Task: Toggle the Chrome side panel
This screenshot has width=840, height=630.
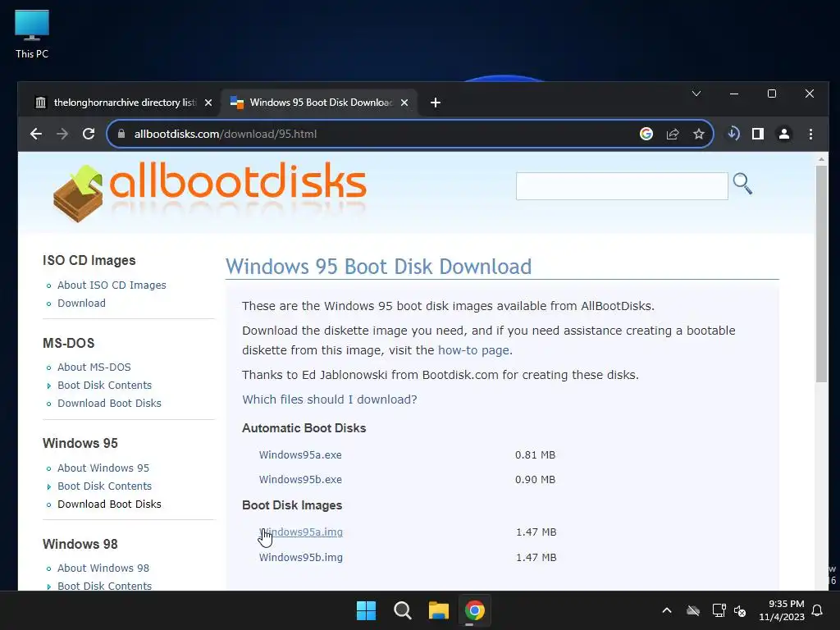Action: coord(757,134)
